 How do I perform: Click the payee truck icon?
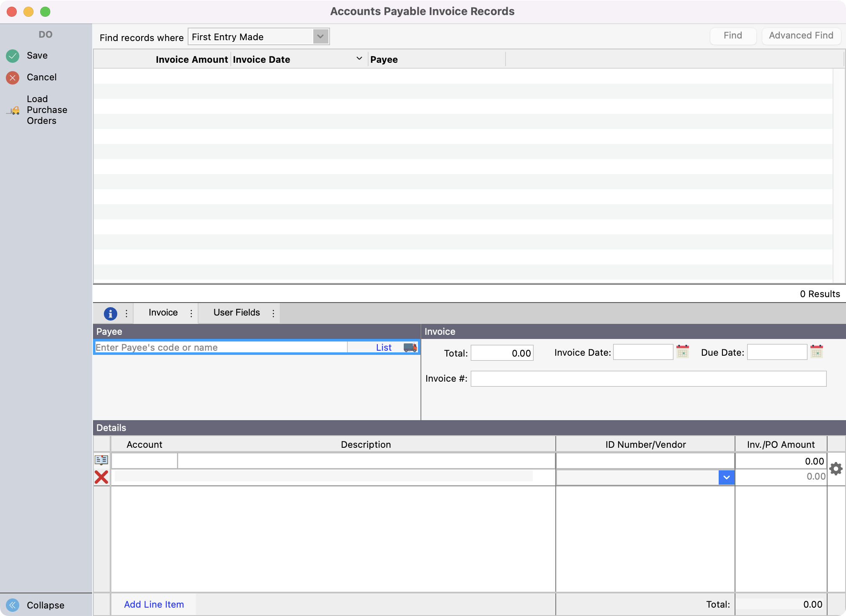point(410,347)
